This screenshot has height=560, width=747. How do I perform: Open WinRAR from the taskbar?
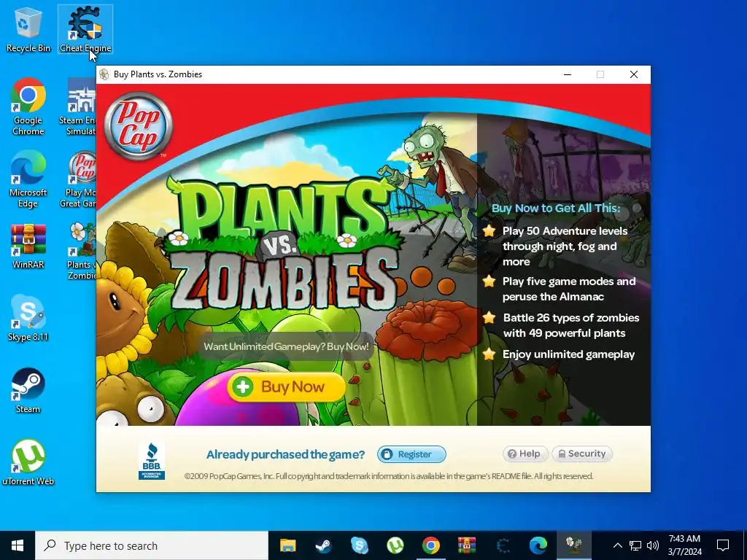[466, 545]
